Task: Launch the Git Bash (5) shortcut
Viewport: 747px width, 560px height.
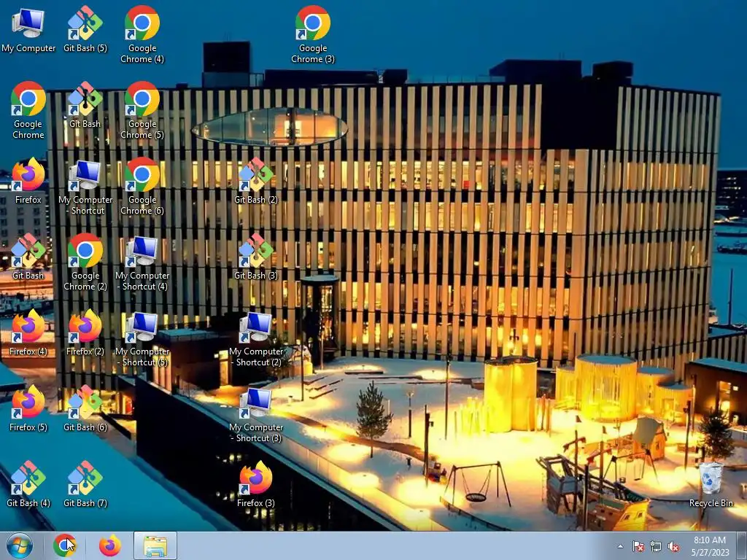Action: pos(85,29)
